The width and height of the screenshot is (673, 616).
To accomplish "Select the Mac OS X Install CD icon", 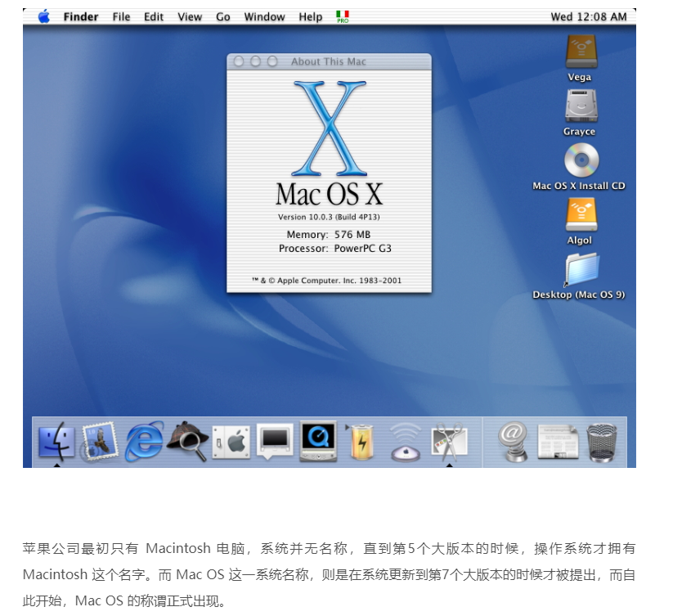I will coord(581,160).
